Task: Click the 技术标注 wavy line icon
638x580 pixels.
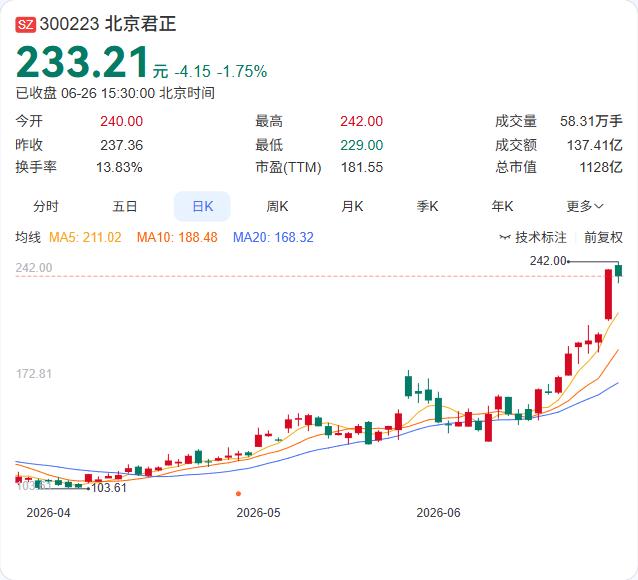Action: (x=505, y=237)
